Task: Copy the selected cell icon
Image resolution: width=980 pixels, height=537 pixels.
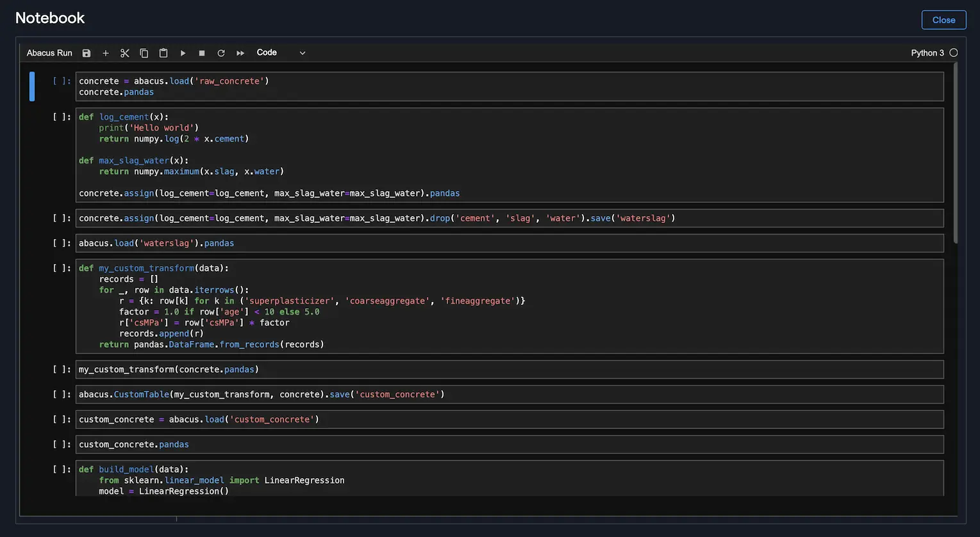Action: [x=144, y=53]
